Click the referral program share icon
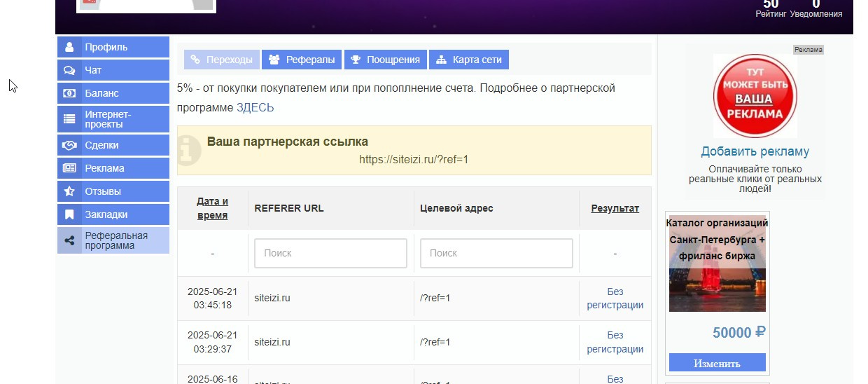Image resolution: width=868 pixels, height=384 pixels. 69,241
